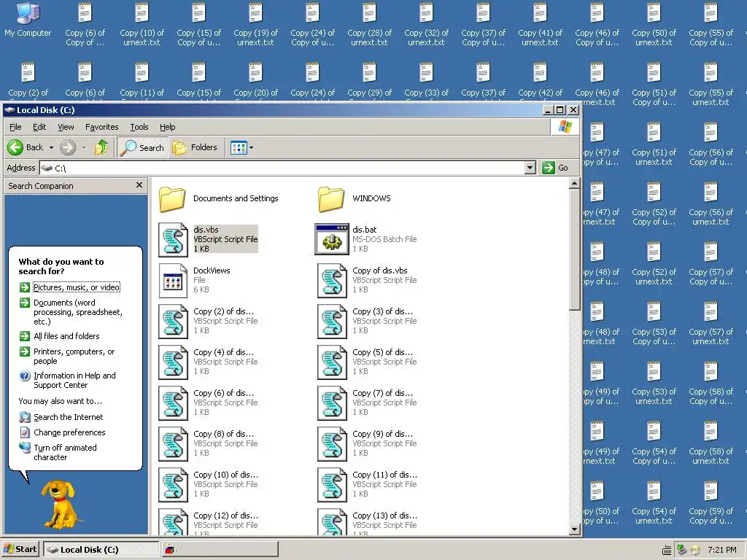Open the Help menu
This screenshot has width=747, height=560.
point(167,127)
